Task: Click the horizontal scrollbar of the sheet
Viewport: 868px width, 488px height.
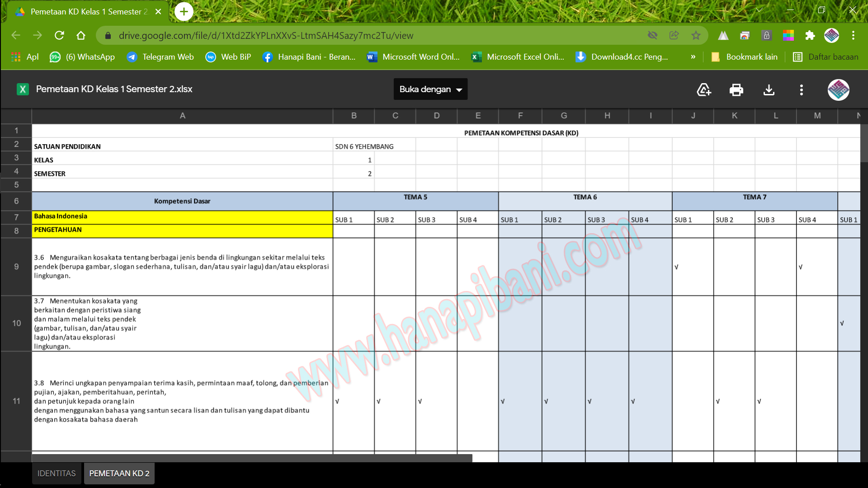Action: click(x=252, y=458)
